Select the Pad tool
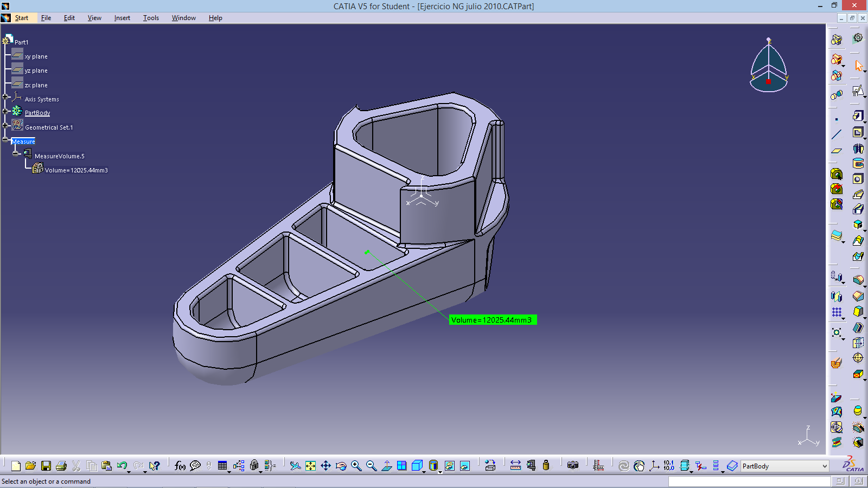The image size is (868, 488). (858, 116)
